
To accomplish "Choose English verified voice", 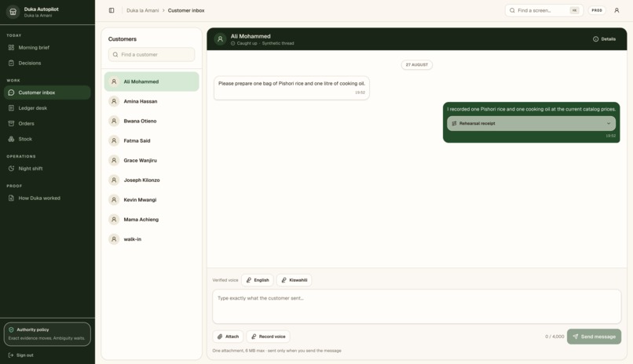I will click(x=258, y=280).
